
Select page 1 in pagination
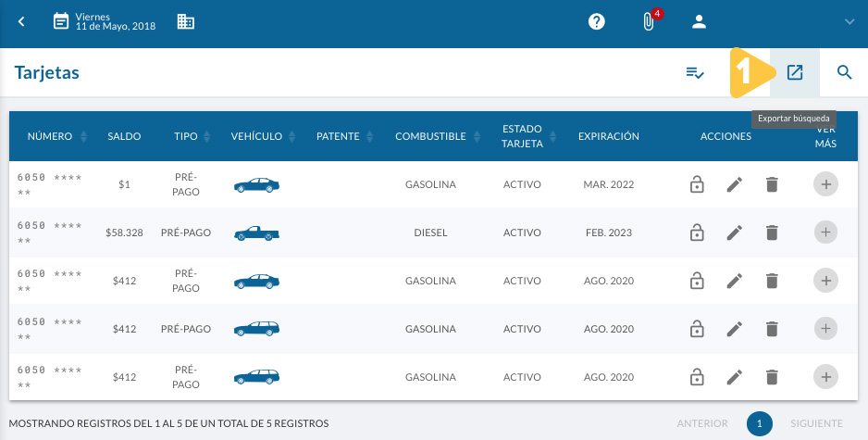(x=759, y=423)
